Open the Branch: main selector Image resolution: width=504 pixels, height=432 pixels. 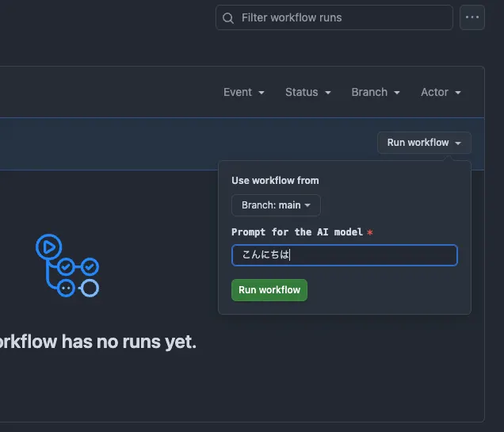click(x=276, y=205)
